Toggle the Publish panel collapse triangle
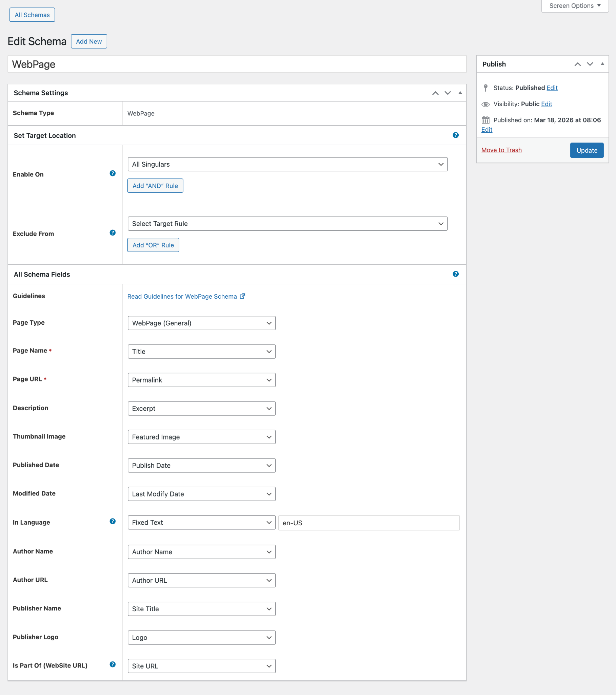616x695 pixels. [x=602, y=64]
